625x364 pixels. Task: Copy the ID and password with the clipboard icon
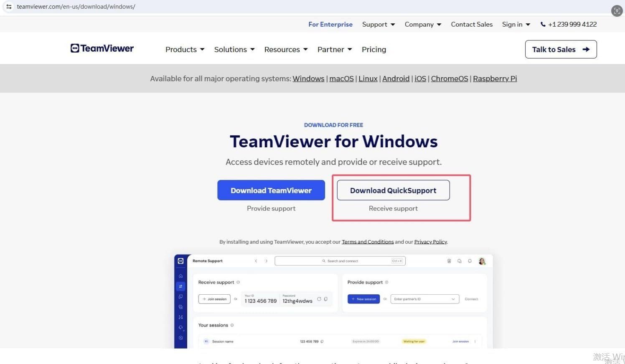(326, 299)
